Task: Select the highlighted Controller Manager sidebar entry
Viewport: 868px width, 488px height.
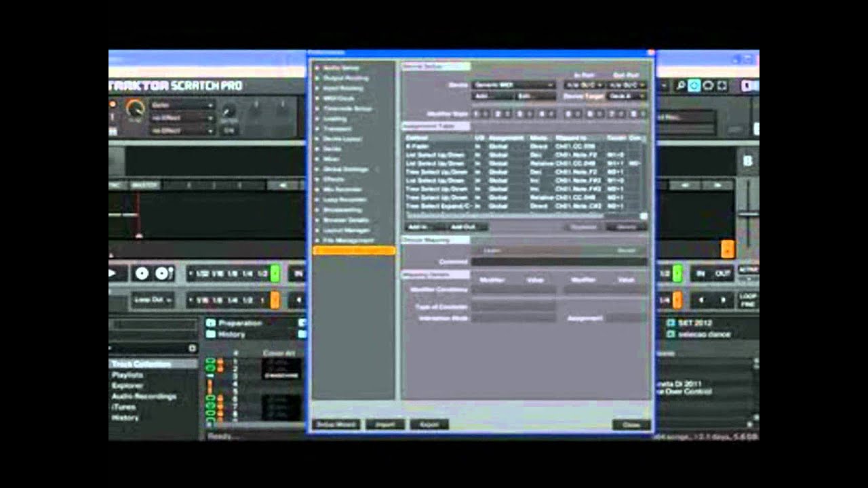Action: point(354,251)
